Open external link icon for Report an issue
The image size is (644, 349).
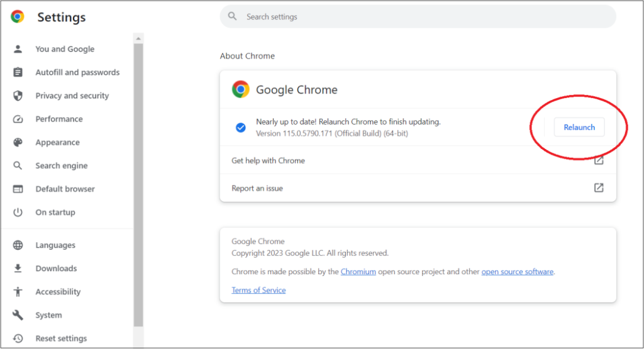point(599,188)
